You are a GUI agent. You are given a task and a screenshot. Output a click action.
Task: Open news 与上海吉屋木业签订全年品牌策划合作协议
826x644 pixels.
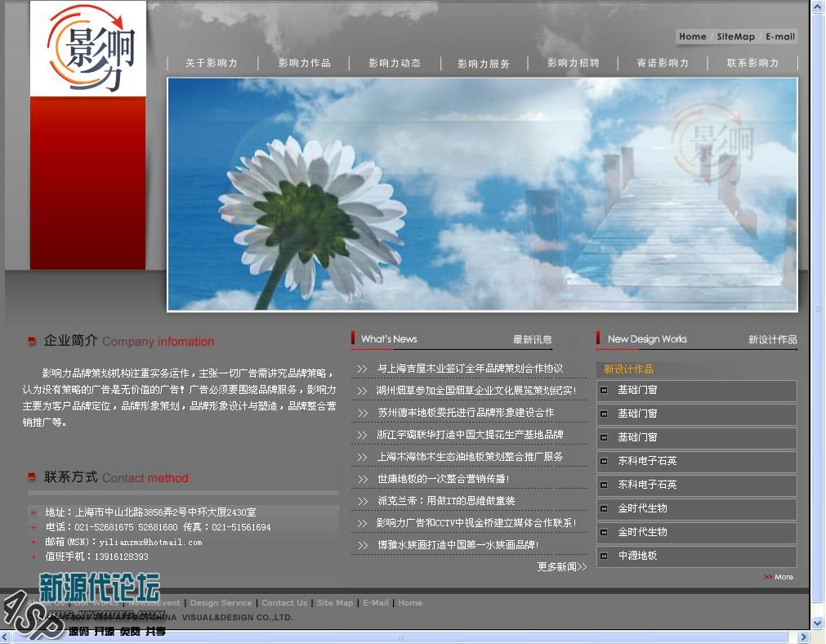(x=470, y=369)
